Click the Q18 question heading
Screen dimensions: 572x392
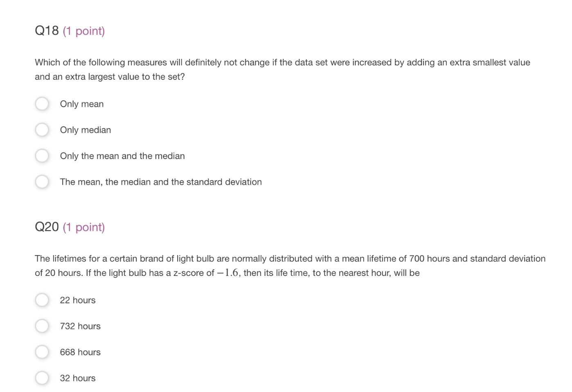pos(46,30)
